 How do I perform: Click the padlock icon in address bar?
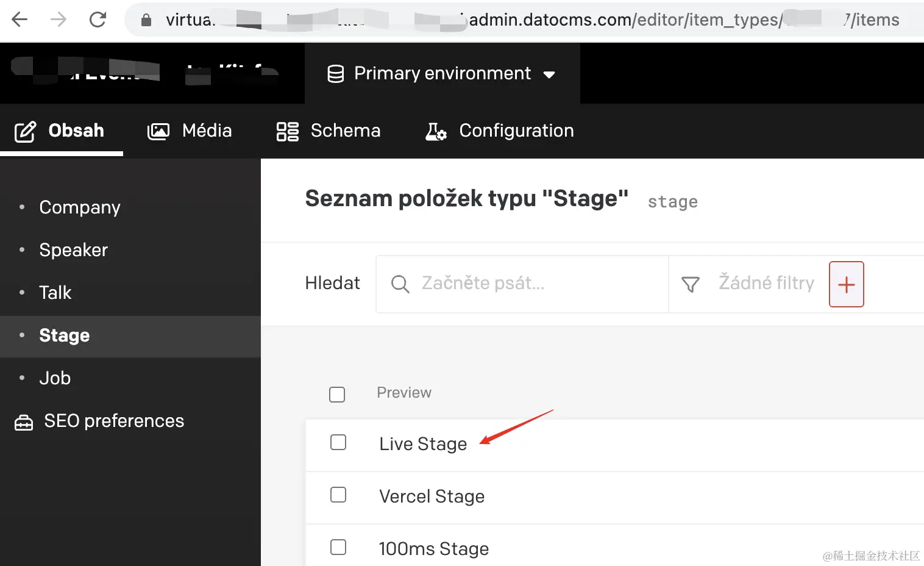[x=146, y=20]
